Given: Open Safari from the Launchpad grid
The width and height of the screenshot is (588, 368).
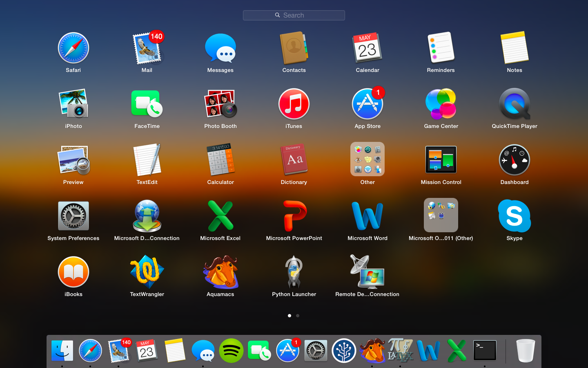Looking at the screenshot, I should [x=73, y=48].
